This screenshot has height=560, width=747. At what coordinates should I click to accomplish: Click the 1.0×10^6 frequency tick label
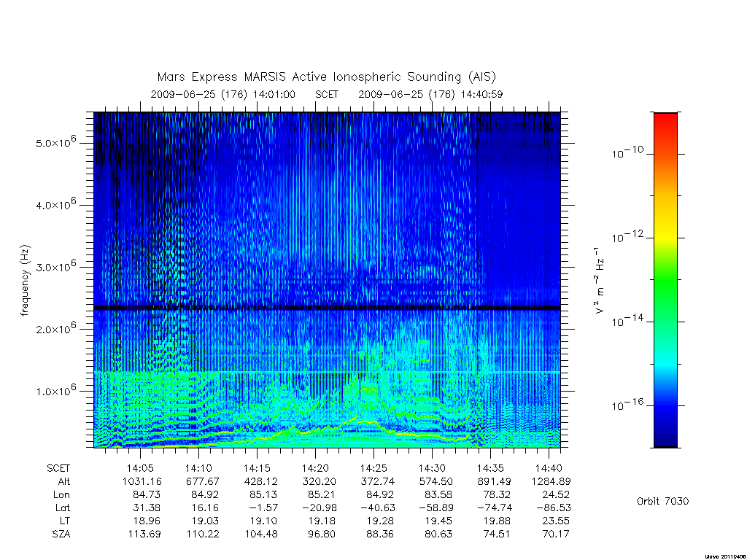point(55,390)
